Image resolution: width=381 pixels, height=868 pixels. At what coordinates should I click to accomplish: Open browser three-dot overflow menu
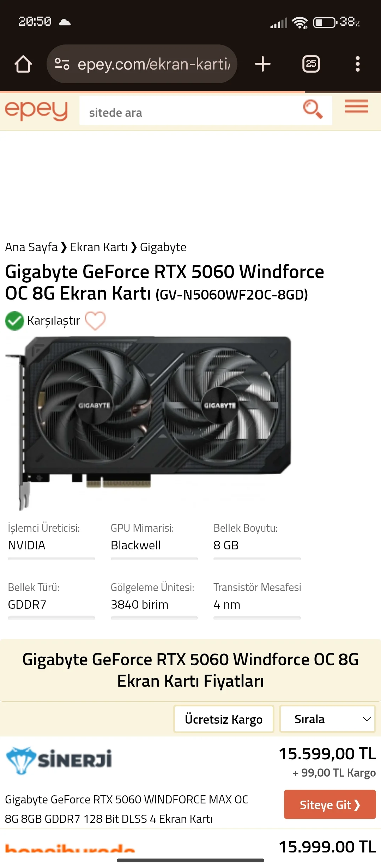(x=358, y=64)
